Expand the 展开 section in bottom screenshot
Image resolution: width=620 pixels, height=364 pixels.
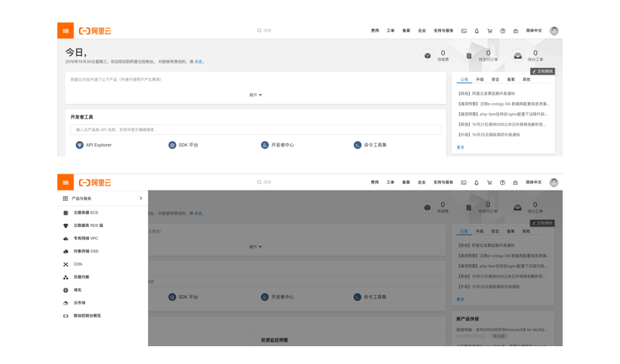point(256,246)
